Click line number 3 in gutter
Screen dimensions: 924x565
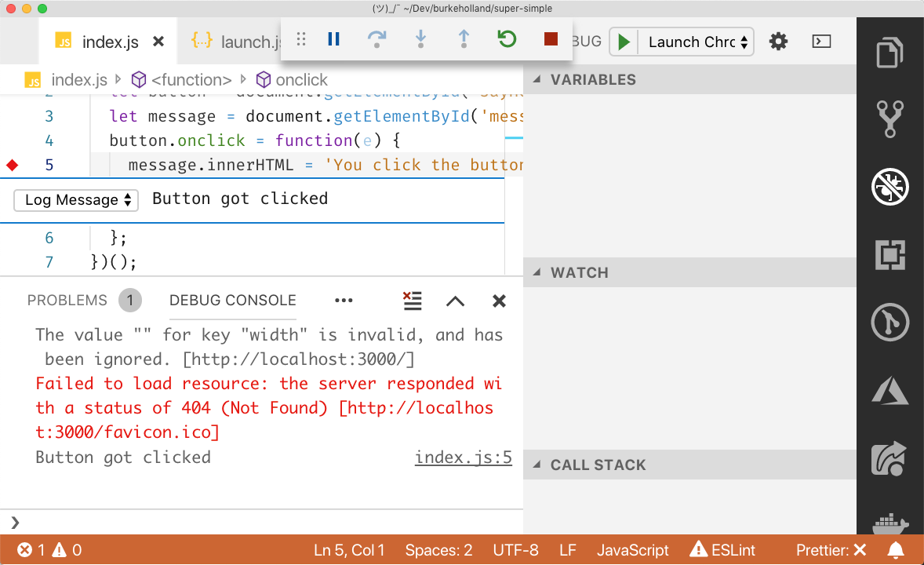point(49,116)
